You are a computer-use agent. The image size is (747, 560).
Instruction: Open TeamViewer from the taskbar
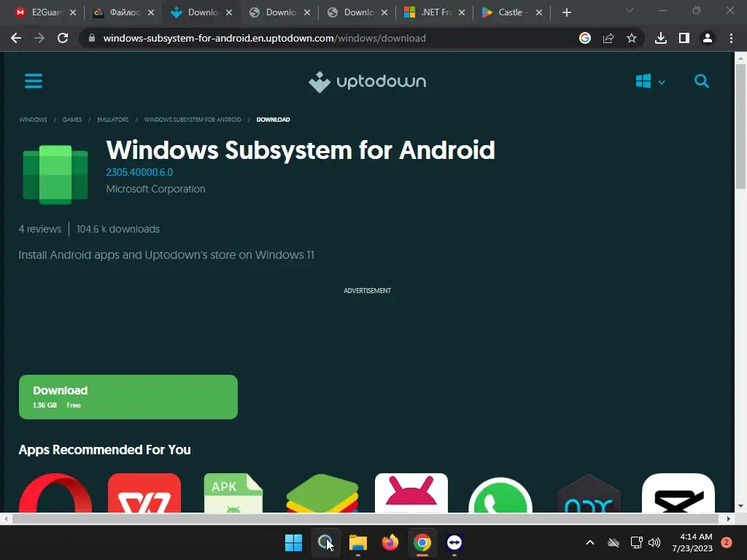tap(454, 542)
